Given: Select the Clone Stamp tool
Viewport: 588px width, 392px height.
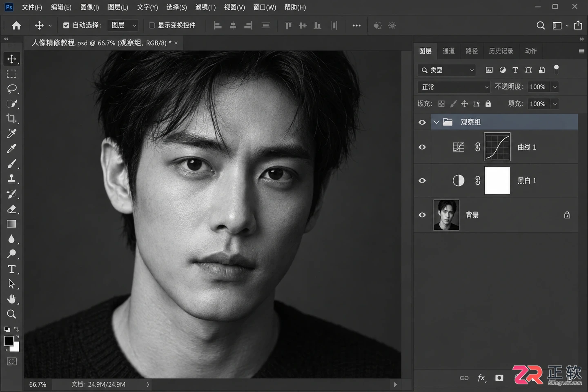Looking at the screenshot, I should [x=11, y=179].
